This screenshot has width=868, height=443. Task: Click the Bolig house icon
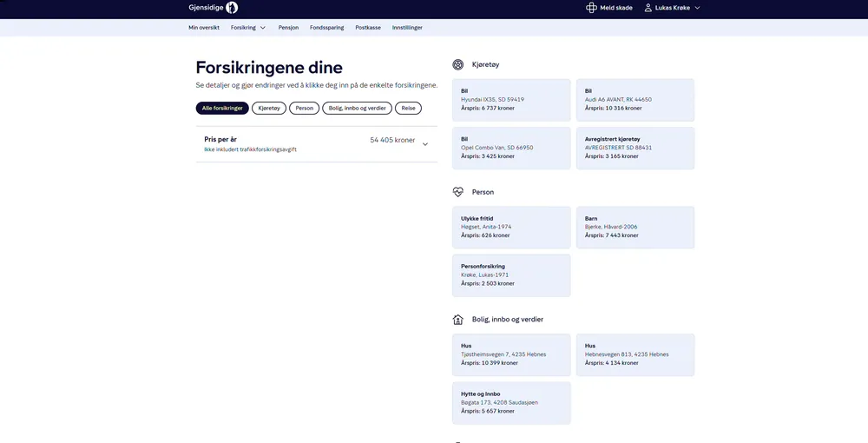click(458, 320)
